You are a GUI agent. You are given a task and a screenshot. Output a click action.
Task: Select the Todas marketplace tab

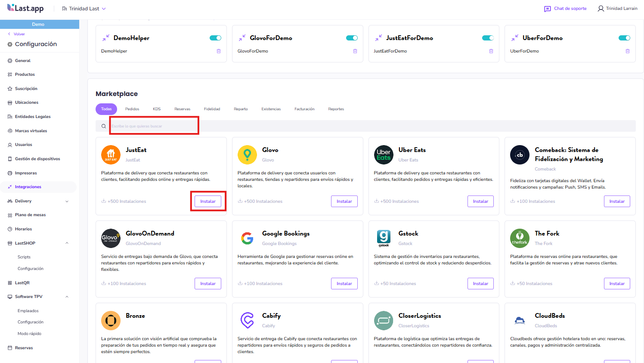point(106,109)
